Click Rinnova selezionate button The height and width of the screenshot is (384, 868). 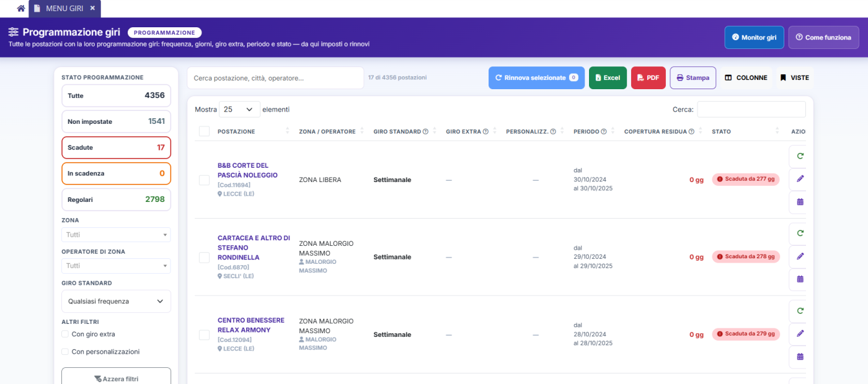(x=536, y=77)
